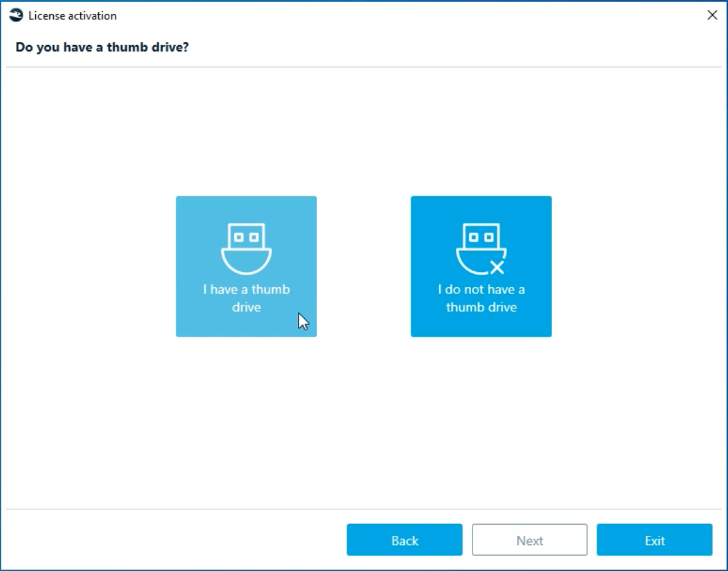Choose 'I do not have a thumb drive' tile
The height and width of the screenshot is (571, 728).
pos(481,266)
